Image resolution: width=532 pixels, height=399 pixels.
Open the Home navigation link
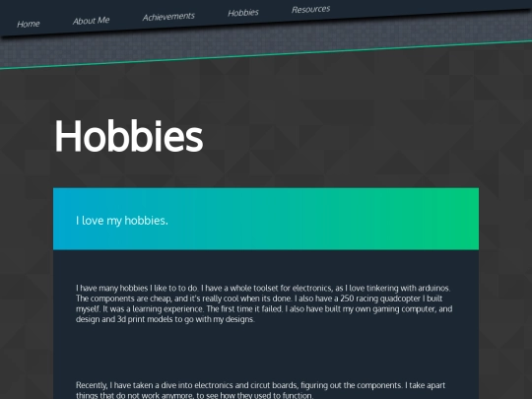pyautogui.click(x=29, y=24)
